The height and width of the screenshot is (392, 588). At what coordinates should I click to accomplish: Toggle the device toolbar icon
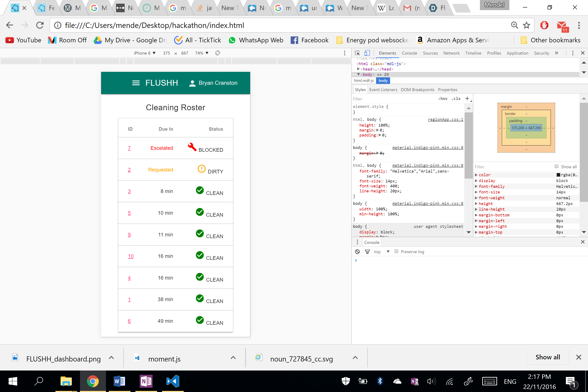click(367, 53)
